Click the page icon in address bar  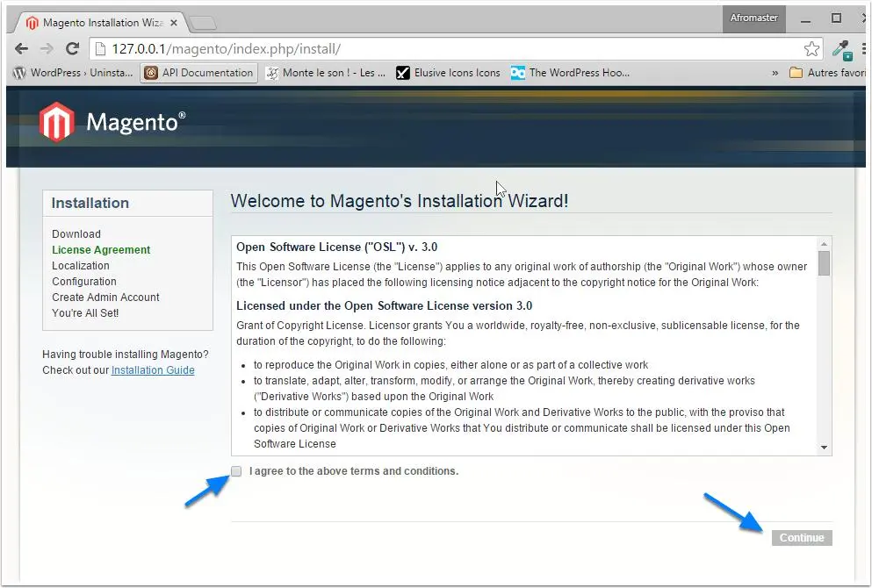coord(101,49)
